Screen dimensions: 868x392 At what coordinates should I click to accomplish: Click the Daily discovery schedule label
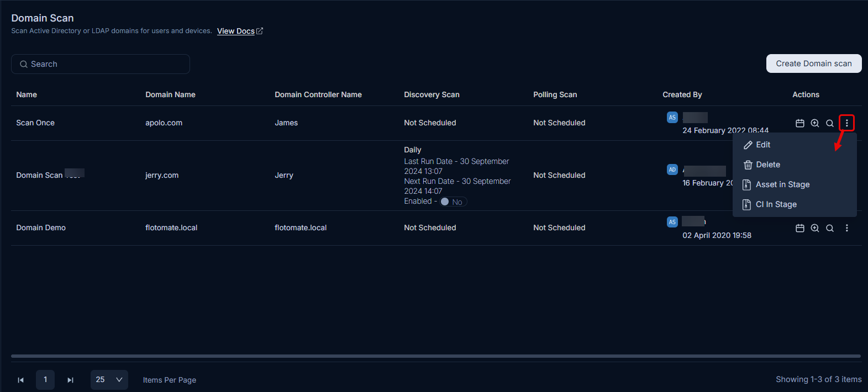[413, 150]
